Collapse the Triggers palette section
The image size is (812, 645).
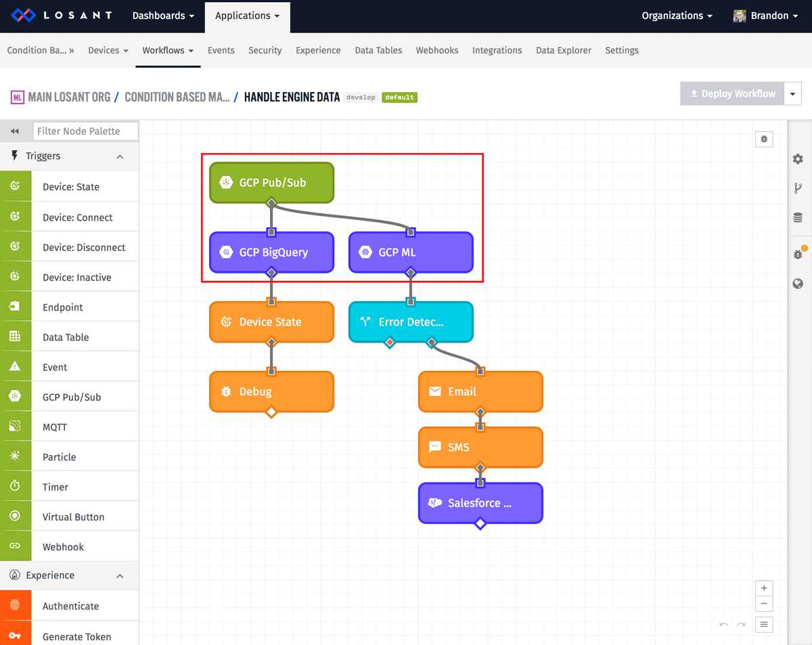(x=120, y=156)
